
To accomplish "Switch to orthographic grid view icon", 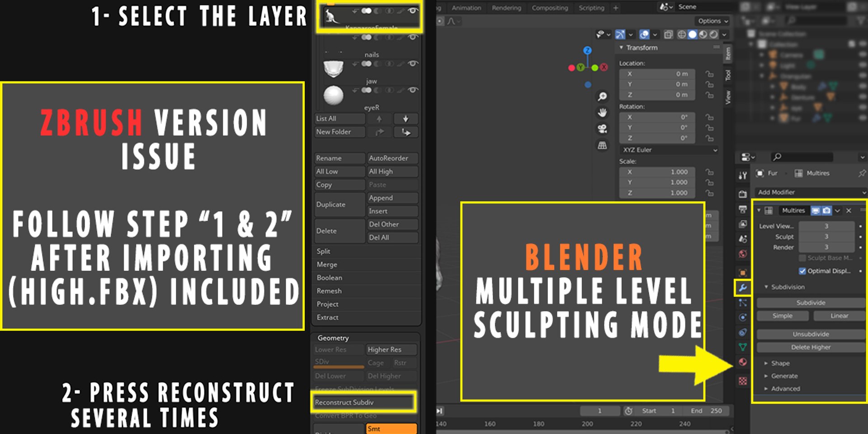I will point(602,146).
